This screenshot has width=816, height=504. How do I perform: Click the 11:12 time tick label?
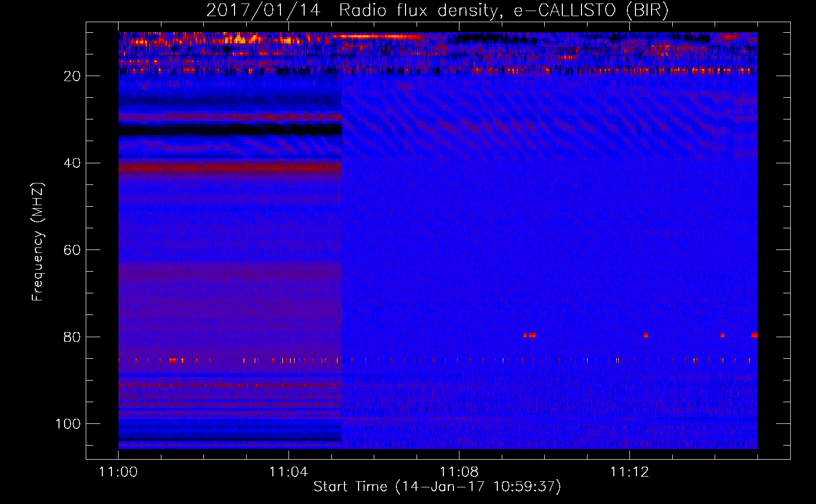click(629, 472)
